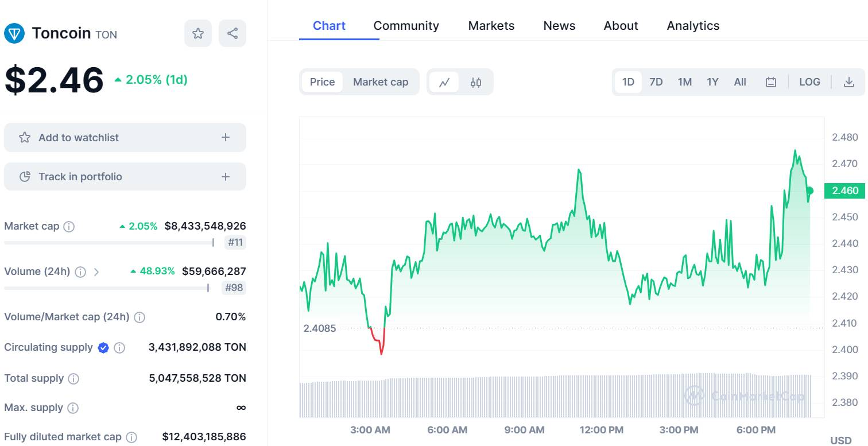This screenshot has height=446, width=868.
Task: Switch to candlestick chart view icon
Action: click(476, 82)
